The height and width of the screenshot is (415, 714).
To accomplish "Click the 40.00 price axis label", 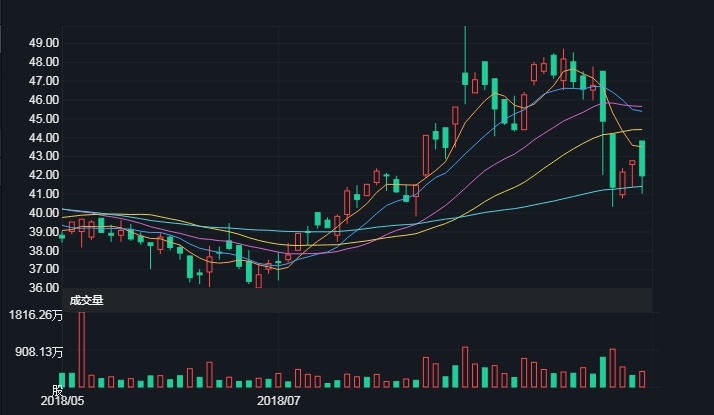I will pyautogui.click(x=44, y=213).
